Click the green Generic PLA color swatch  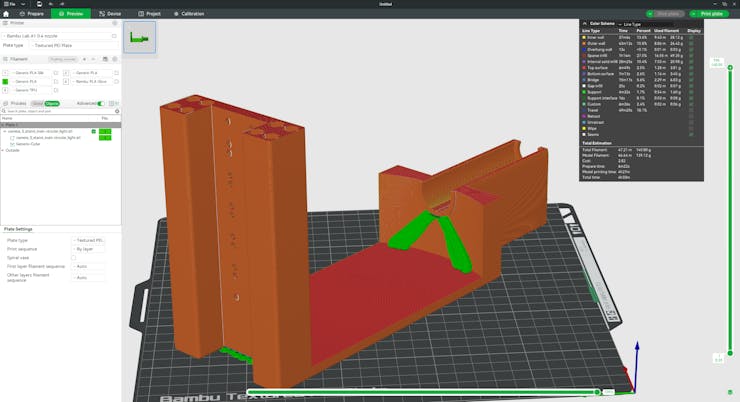5,81
